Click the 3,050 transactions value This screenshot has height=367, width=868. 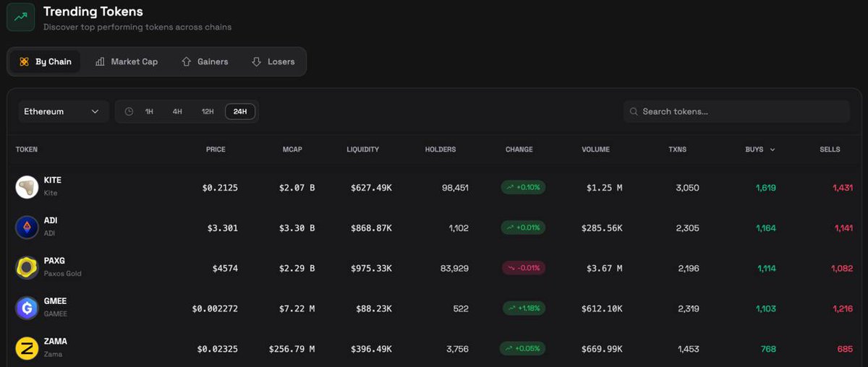pyautogui.click(x=687, y=188)
